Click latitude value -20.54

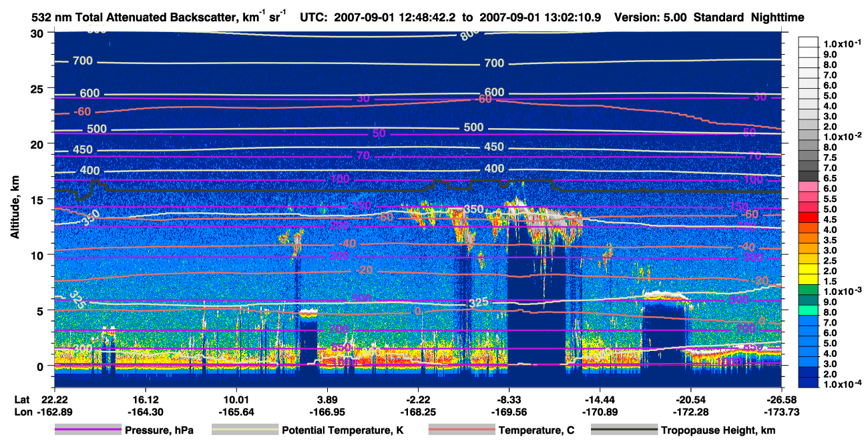690,398
